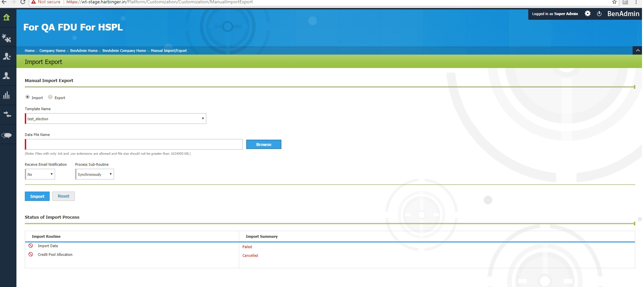Viewport: 644px width, 287px height.
Task: Open the Template Name dropdown
Action: coord(115,119)
